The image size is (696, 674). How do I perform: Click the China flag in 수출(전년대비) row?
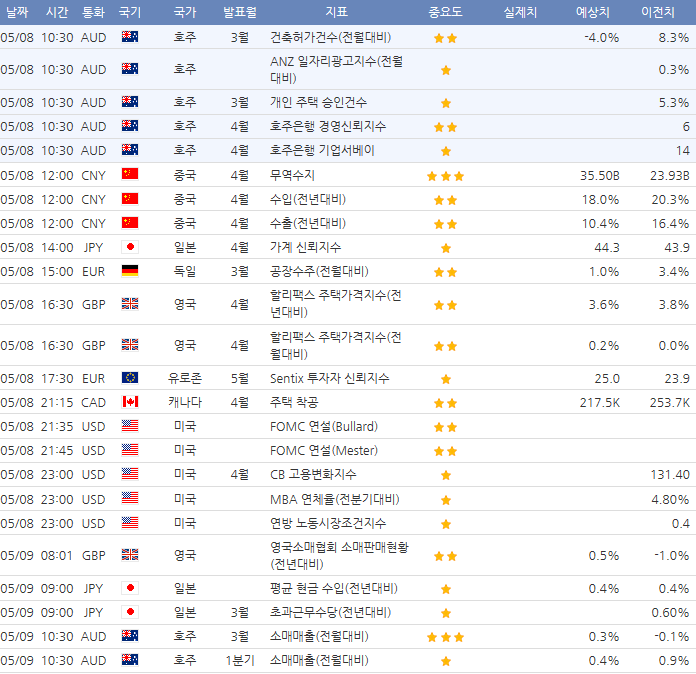tap(130, 223)
